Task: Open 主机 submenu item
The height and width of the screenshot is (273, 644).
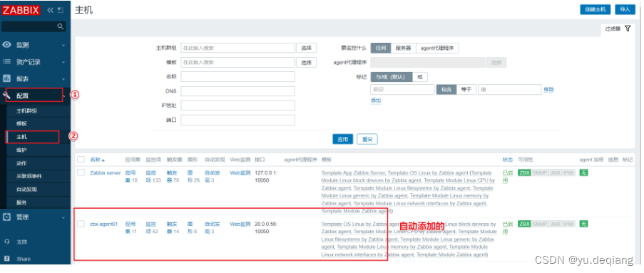Action: point(22,137)
